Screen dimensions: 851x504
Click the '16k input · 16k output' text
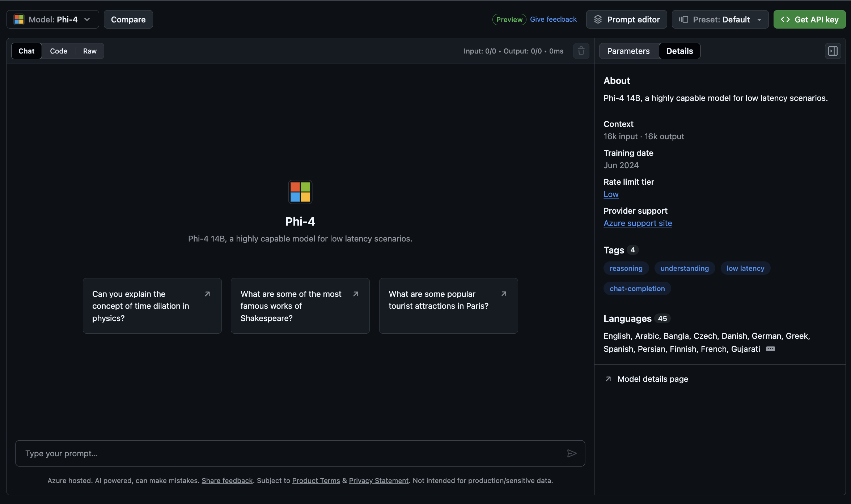(x=644, y=136)
